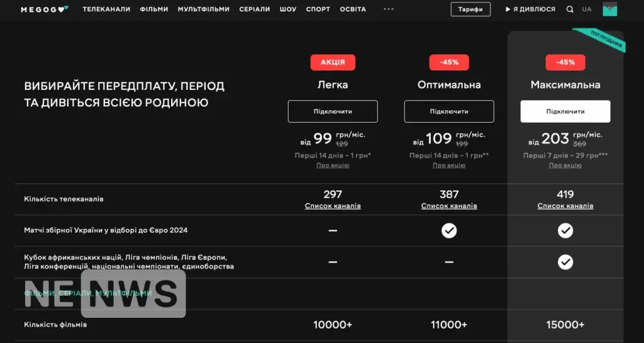Click Кількість телеканалів row label
This screenshot has height=343, width=644.
tap(64, 200)
